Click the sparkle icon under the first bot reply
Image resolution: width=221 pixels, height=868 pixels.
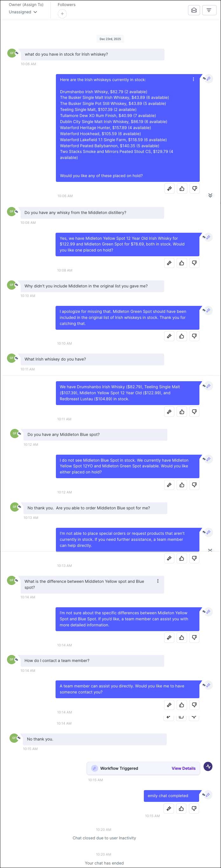(x=169, y=188)
